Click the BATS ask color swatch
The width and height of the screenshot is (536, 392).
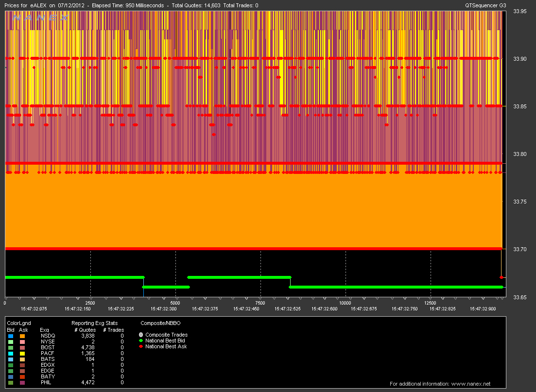point(22,359)
